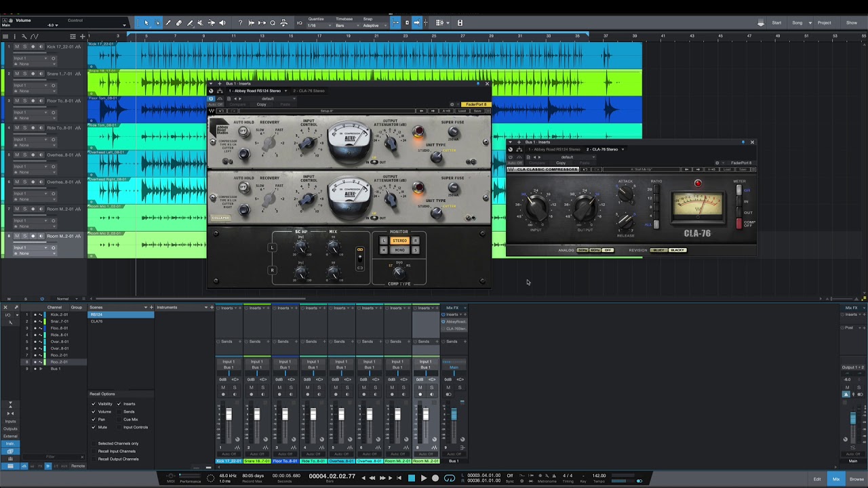Screen dimensions: 868x488
Task: Stop playback with the transport stop button
Action: 411,478
